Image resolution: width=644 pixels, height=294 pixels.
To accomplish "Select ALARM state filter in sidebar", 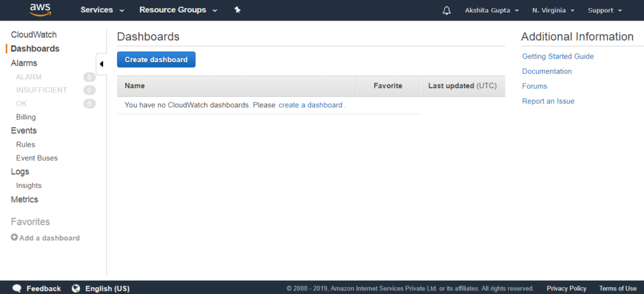I will [x=29, y=77].
